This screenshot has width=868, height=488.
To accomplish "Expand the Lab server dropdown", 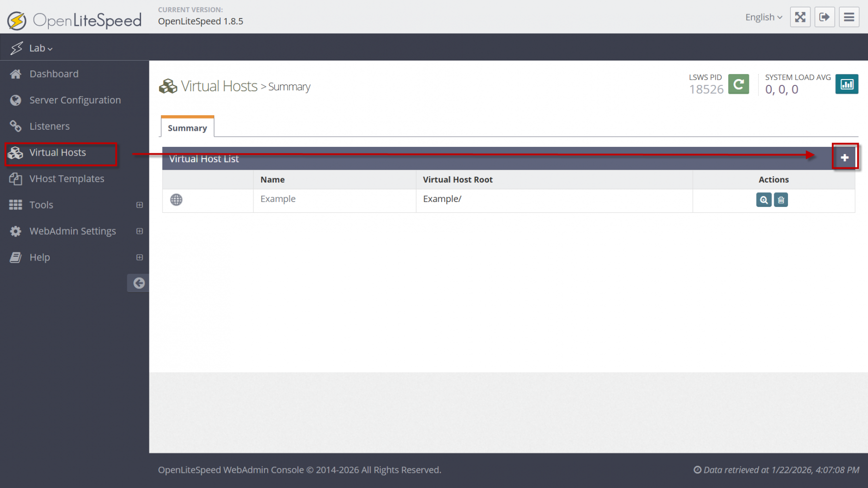I will point(40,48).
